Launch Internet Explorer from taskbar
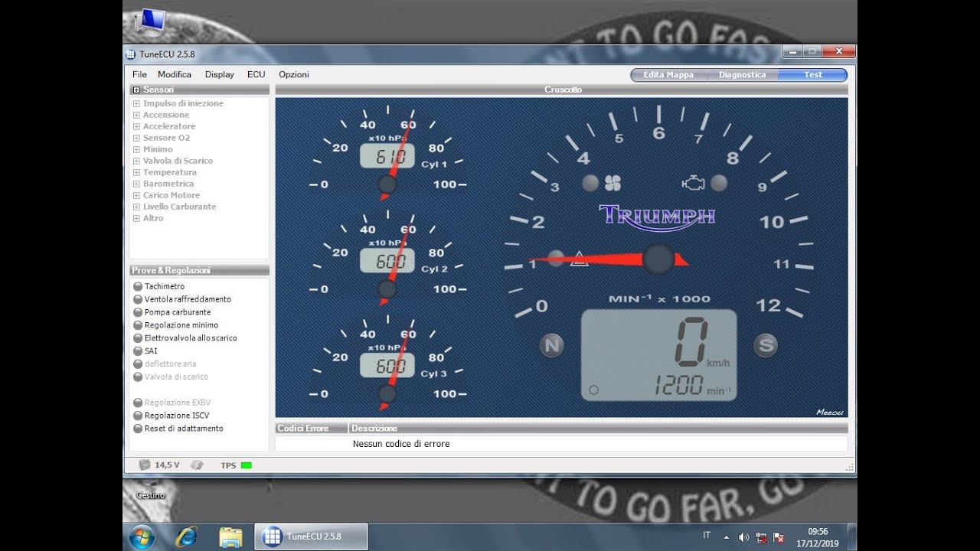Screen dimensions: 980x551 tap(186, 536)
